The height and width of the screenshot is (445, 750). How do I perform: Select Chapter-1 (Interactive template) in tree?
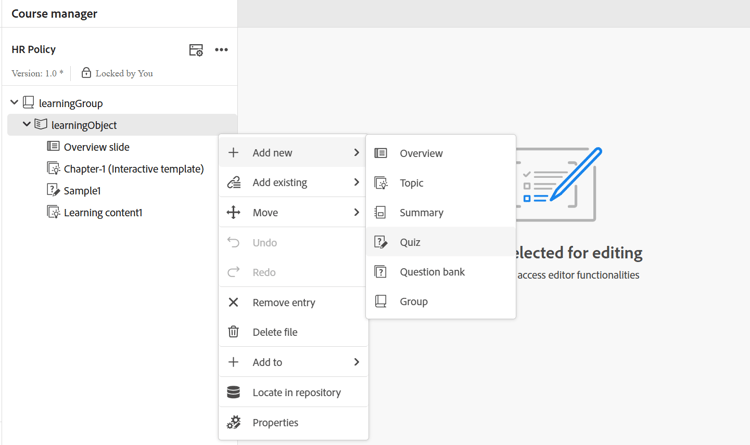(133, 169)
